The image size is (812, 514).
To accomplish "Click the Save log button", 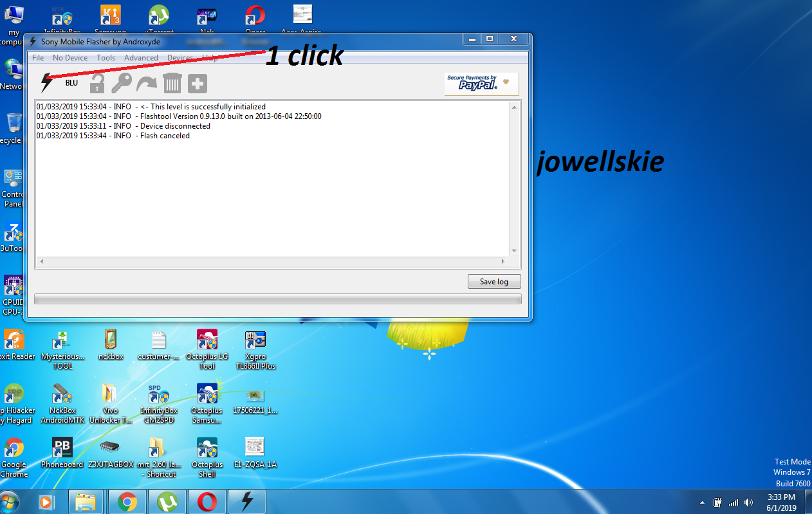I will pos(494,282).
